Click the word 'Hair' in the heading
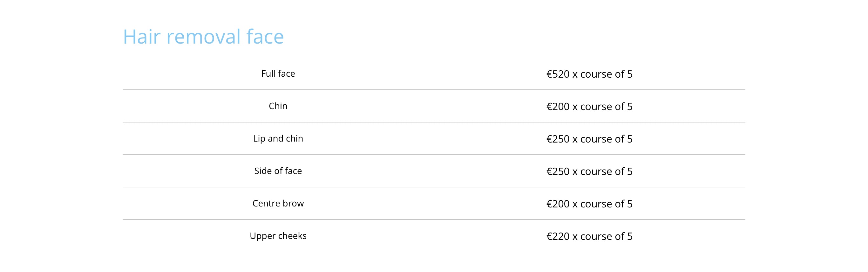The image size is (868, 272). point(141,37)
